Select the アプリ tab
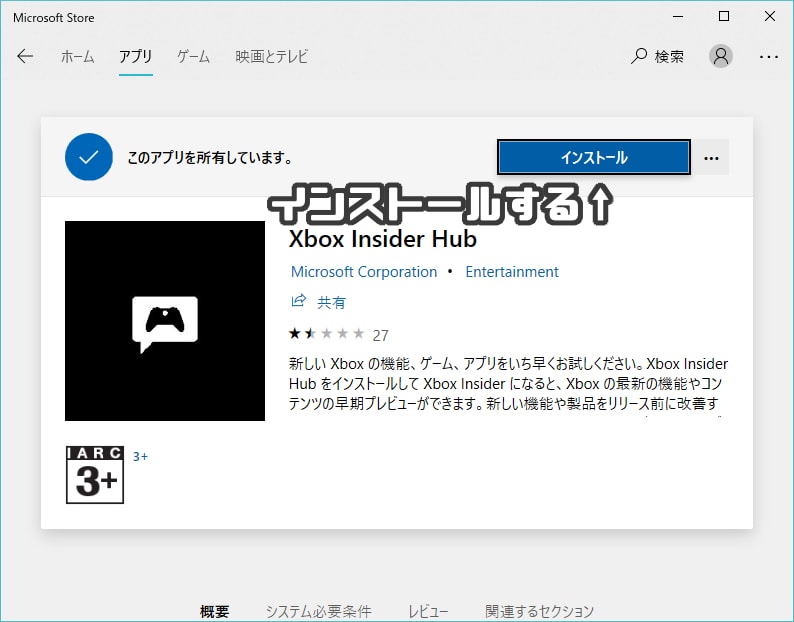The height and width of the screenshot is (622, 794). 136,56
